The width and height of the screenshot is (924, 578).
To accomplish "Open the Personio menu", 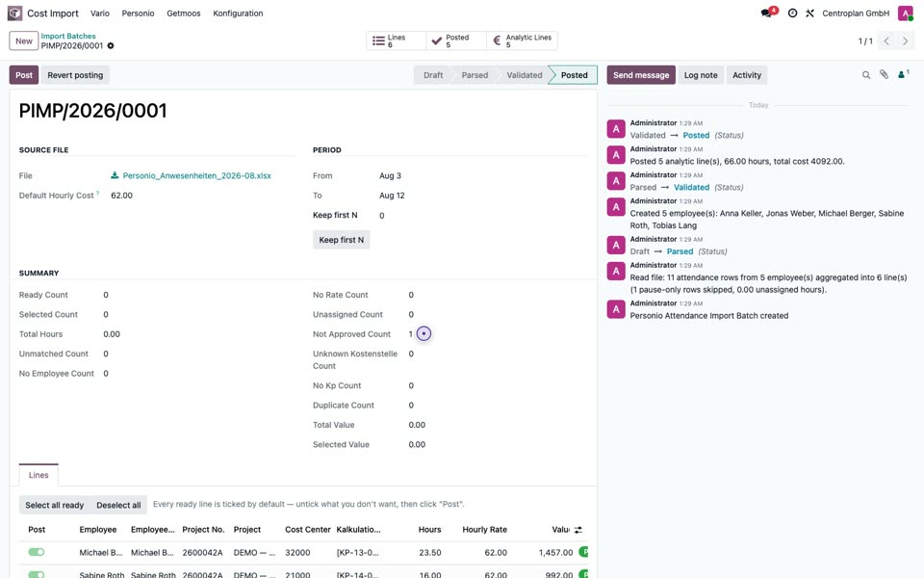I will pos(138,13).
